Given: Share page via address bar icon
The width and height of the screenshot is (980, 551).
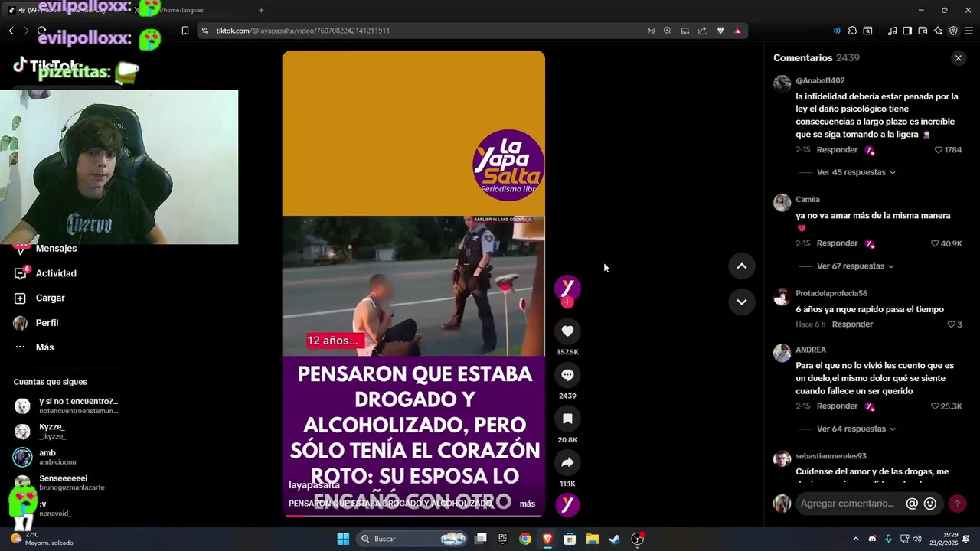Looking at the screenshot, I should (x=702, y=31).
